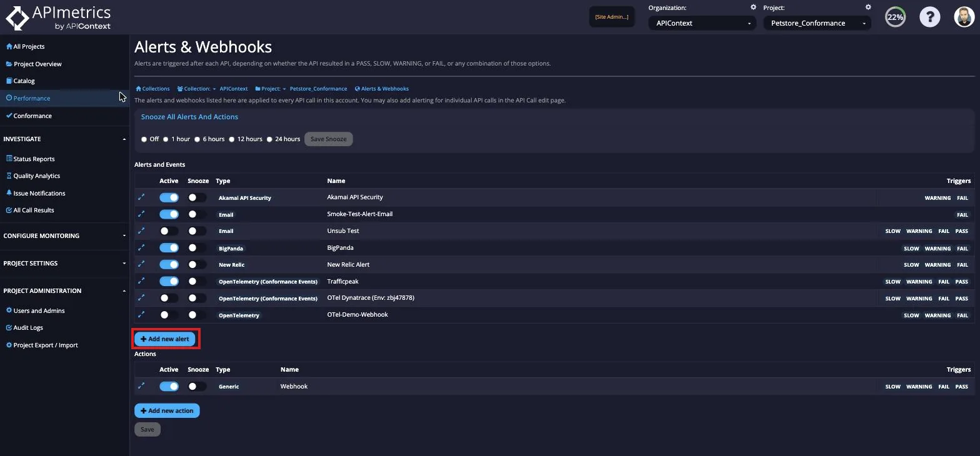Open Catalog in sidebar

point(20,81)
